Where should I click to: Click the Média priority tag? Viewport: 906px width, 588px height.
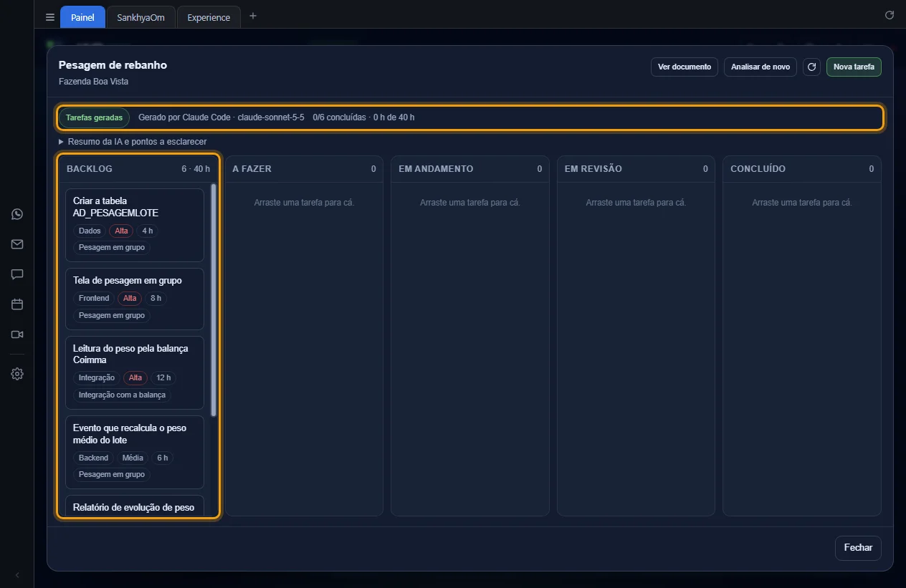pos(133,458)
